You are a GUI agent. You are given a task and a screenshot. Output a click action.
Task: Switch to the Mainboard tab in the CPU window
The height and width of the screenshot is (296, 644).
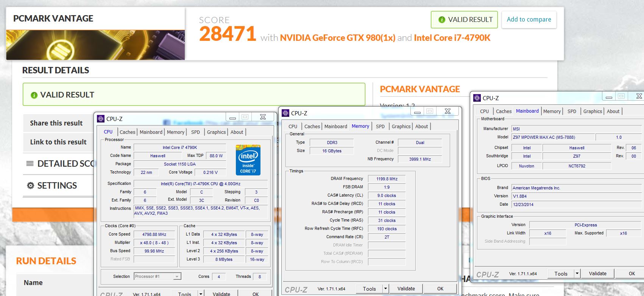tap(151, 132)
